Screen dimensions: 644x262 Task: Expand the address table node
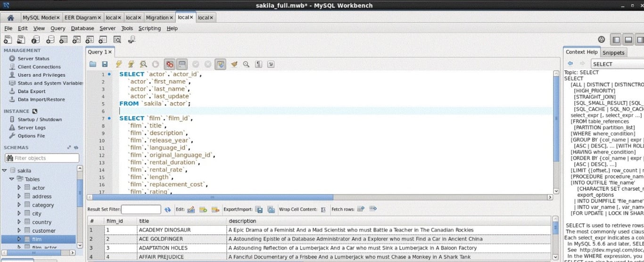19,196
